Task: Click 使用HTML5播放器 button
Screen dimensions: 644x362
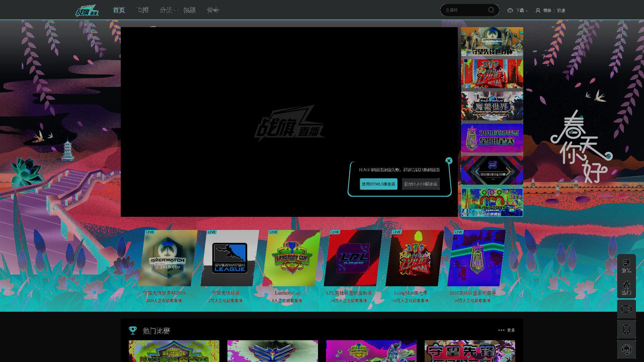Action: tap(378, 184)
